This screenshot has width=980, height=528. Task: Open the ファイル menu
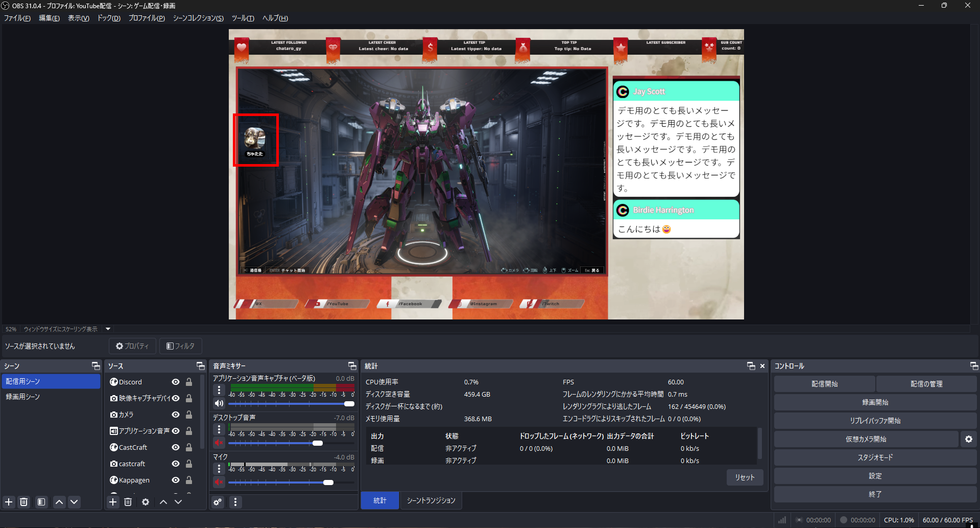coord(17,18)
